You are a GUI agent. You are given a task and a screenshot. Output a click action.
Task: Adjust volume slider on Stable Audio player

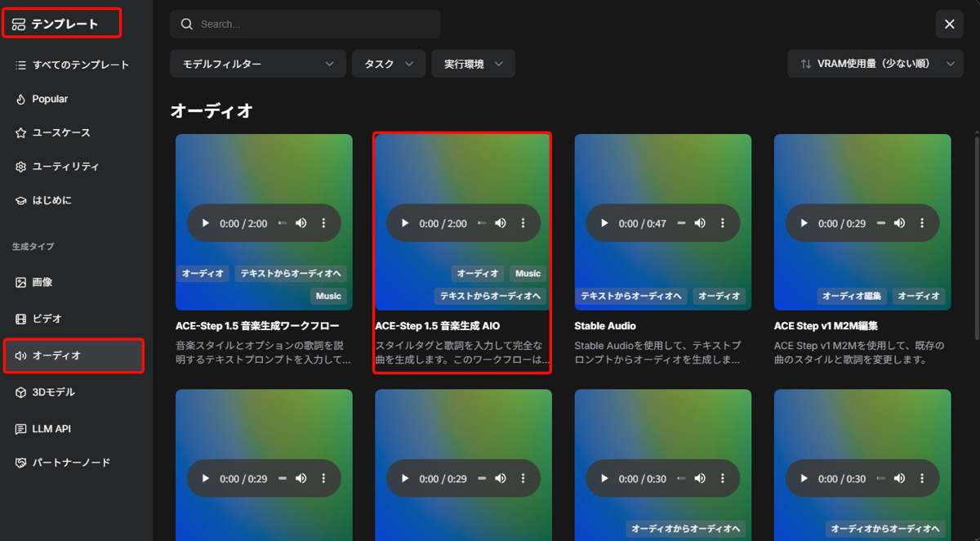(x=681, y=223)
